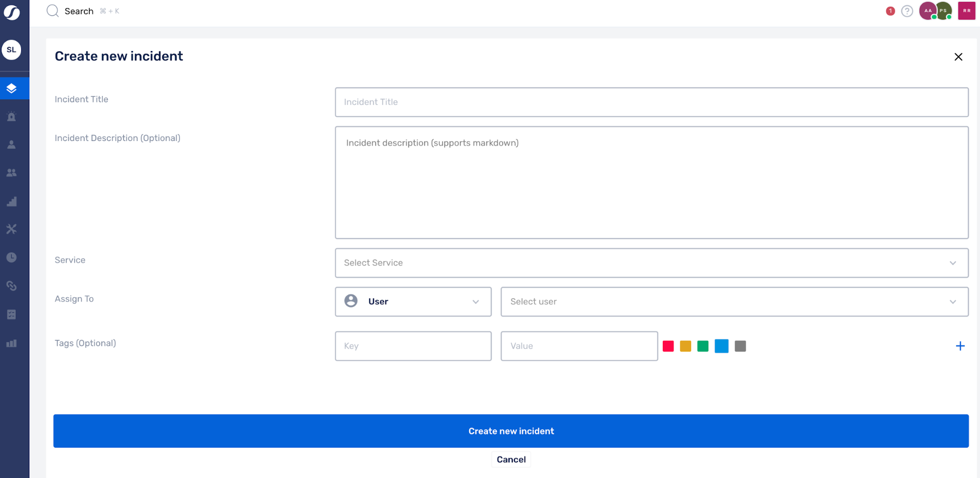Viewport: 980px width, 478px height.
Task: Click the Create new incident button
Action: point(511,431)
